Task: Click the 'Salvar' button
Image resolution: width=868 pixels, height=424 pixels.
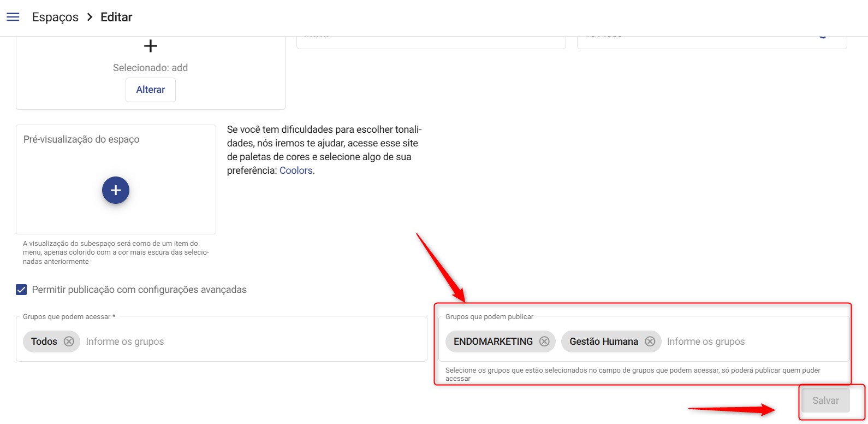Action: pos(825,401)
